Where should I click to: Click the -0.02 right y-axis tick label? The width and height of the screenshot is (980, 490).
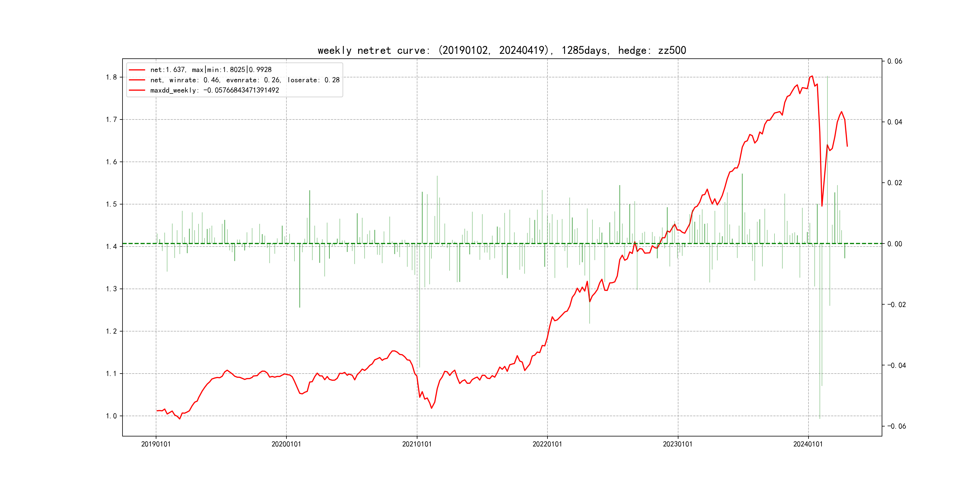896,304
